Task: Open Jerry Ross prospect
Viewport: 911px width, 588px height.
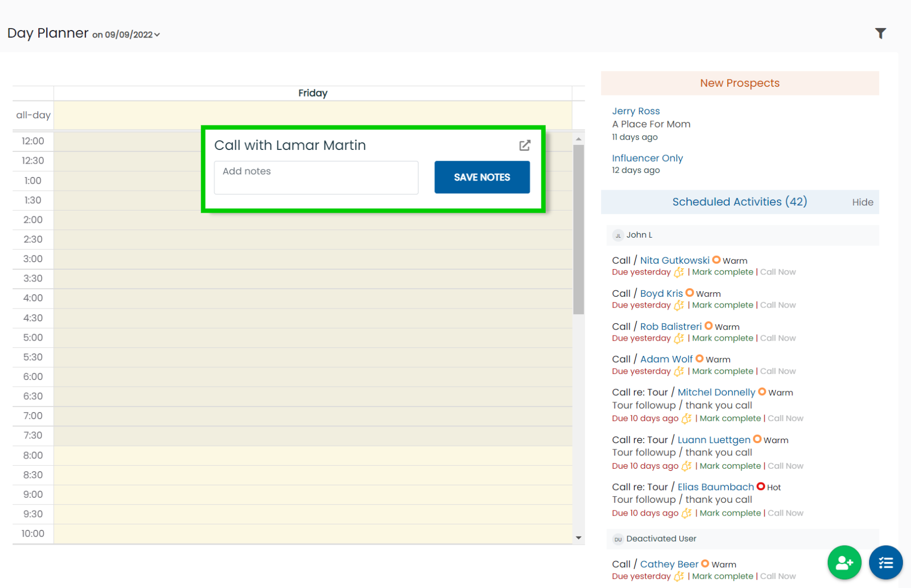Action: coord(636,111)
